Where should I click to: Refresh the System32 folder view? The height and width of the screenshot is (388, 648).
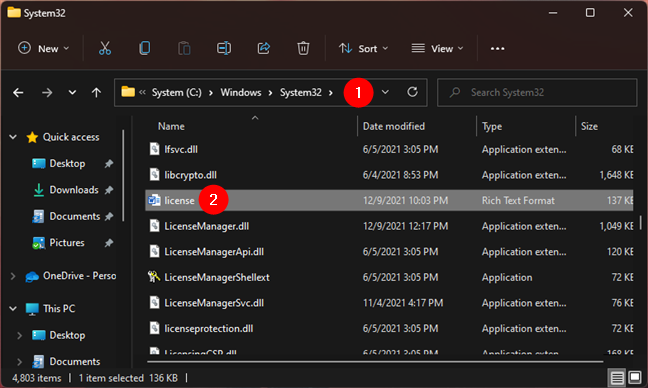point(412,92)
